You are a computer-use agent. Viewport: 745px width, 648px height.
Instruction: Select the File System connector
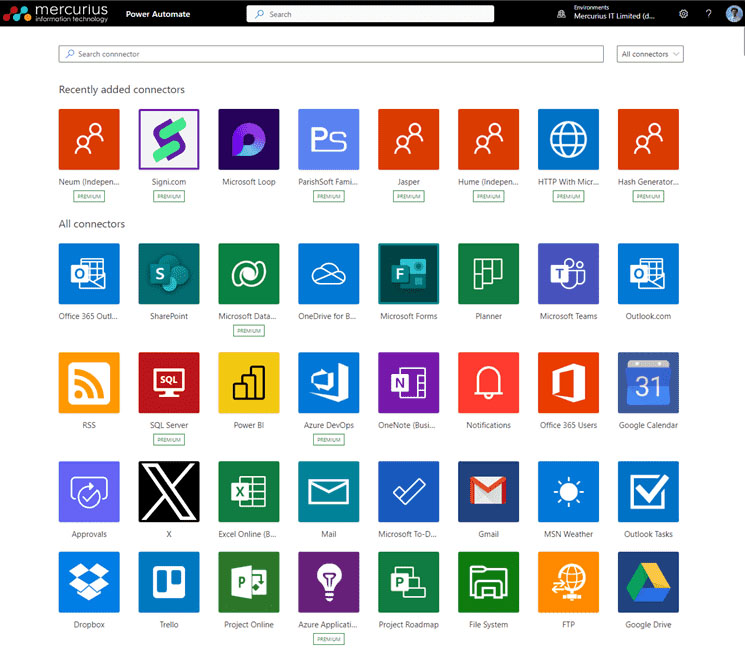click(x=488, y=582)
